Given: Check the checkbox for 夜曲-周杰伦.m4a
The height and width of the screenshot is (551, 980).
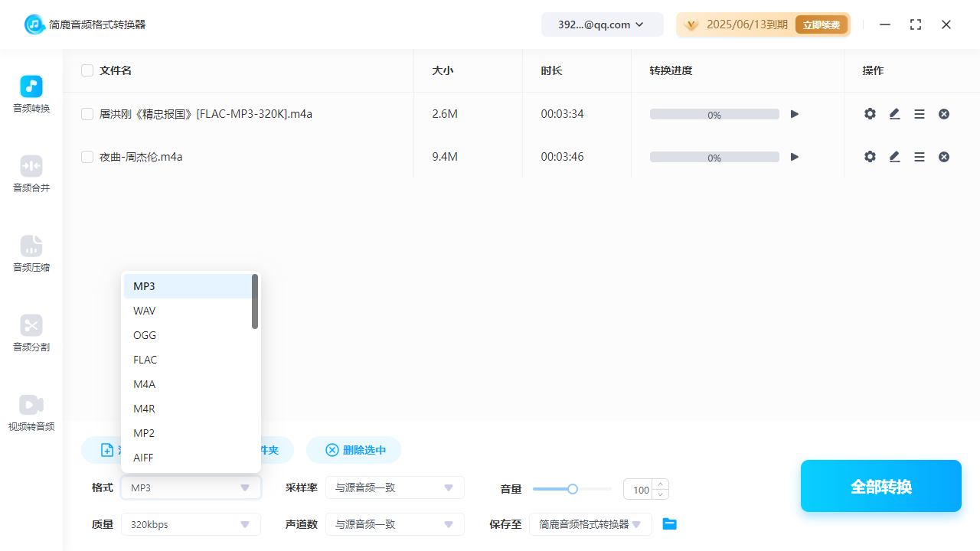Looking at the screenshot, I should click(x=87, y=156).
